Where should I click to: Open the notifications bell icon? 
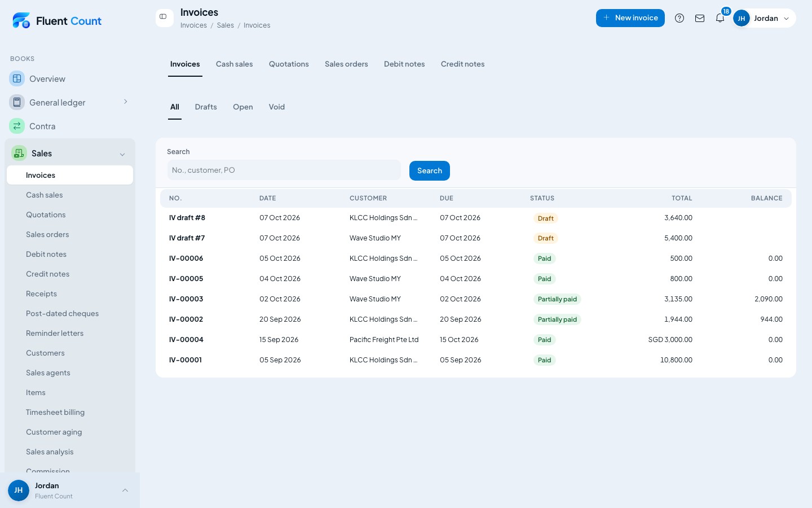click(720, 18)
